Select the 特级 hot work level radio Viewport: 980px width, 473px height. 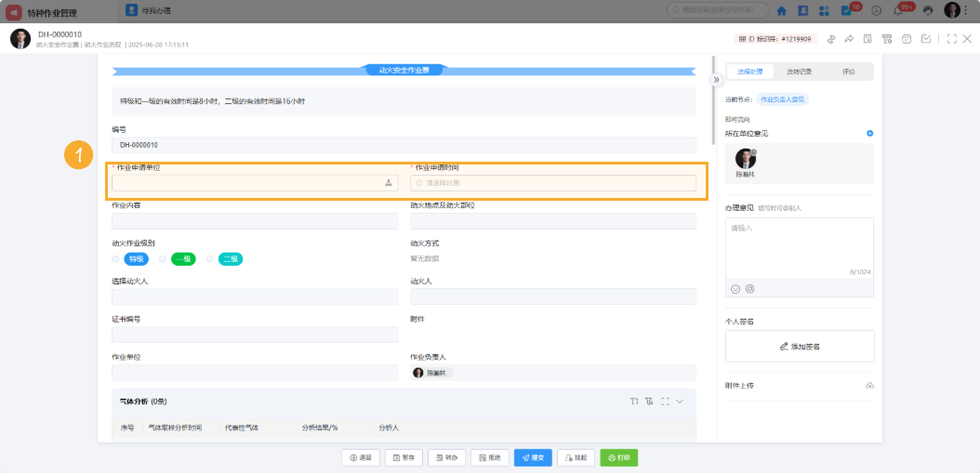point(115,258)
